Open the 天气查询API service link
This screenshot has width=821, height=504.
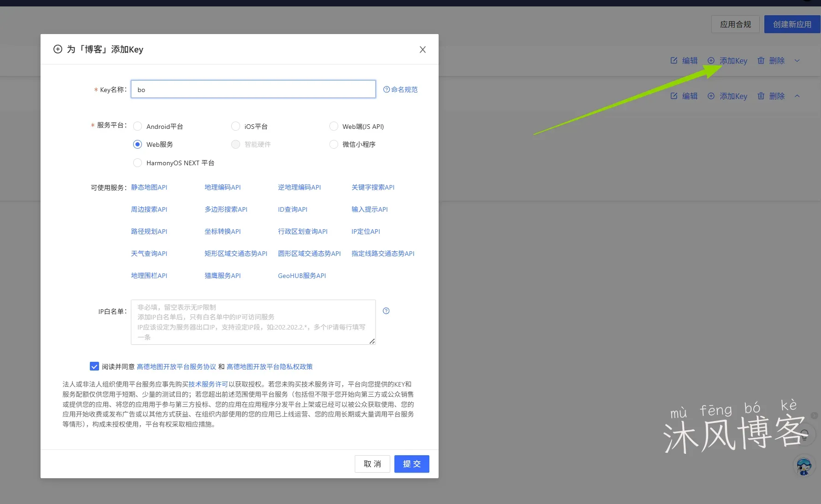tap(148, 253)
